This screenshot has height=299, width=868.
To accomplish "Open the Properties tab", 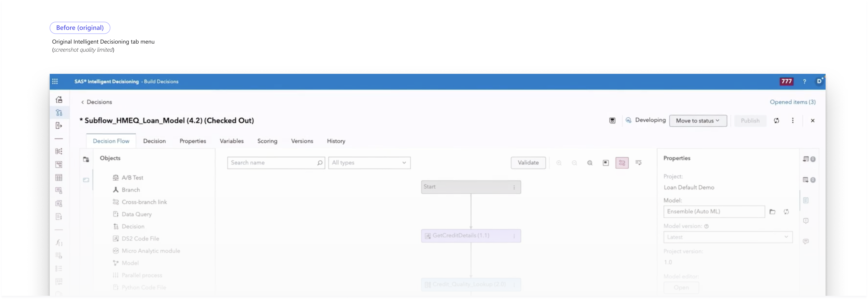I will click(x=192, y=141).
